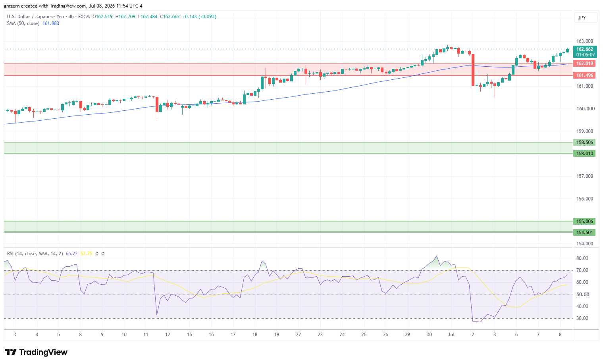Click the high price H162.709
The height and width of the screenshot is (364, 603).
pos(125,17)
